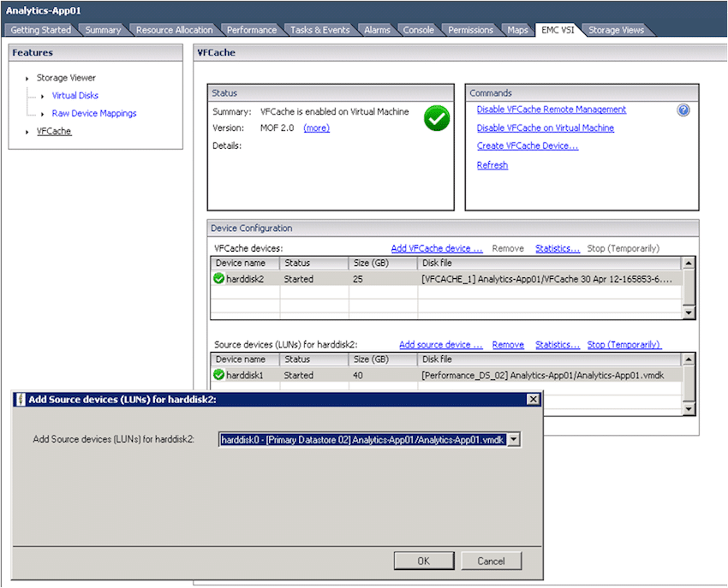
Task: Select VFCache in the Features tree
Action: (x=54, y=131)
